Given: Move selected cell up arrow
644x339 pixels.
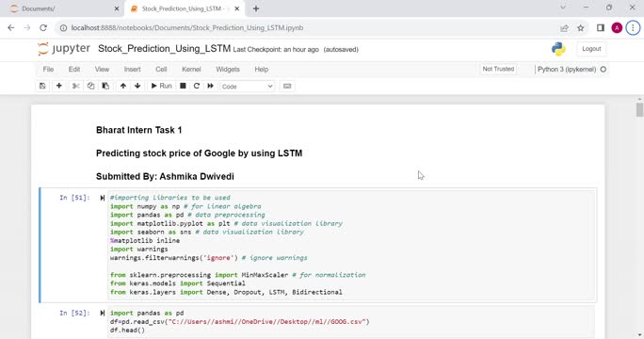Looking at the screenshot, I should pyautogui.click(x=123, y=86).
